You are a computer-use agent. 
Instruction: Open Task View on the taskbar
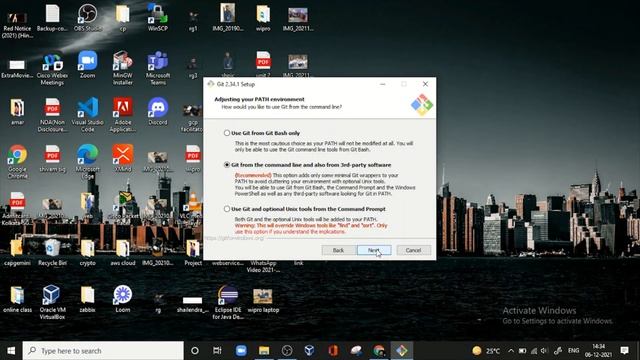tap(217, 351)
